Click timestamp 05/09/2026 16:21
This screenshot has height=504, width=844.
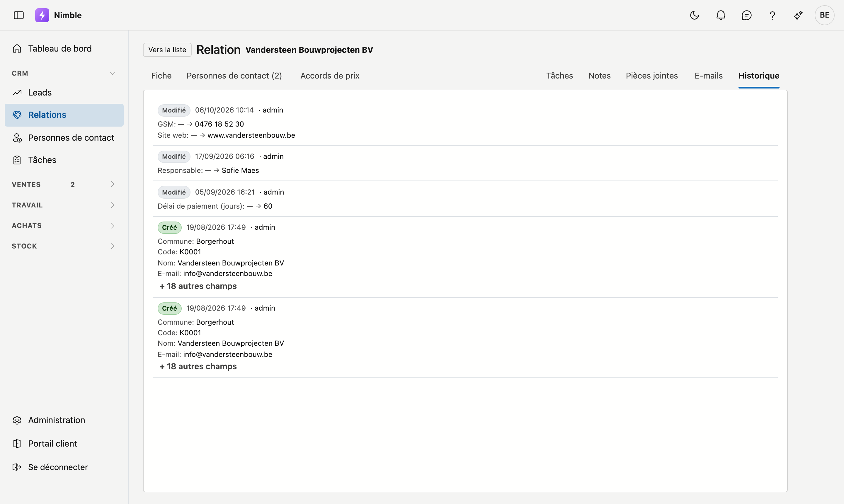(x=225, y=192)
